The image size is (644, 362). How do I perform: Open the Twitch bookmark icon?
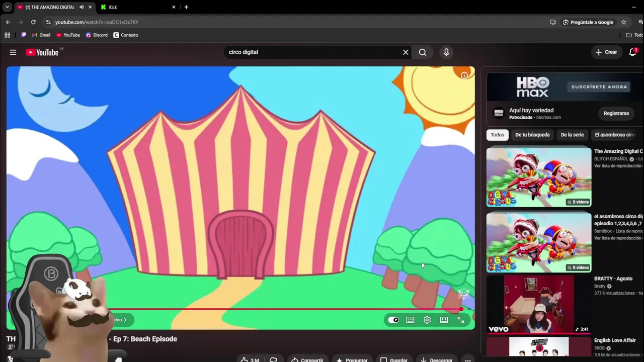pyautogui.click(x=24, y=35)
